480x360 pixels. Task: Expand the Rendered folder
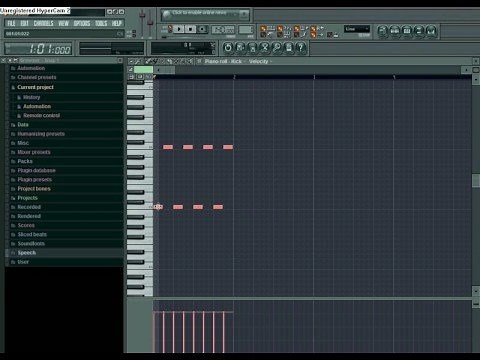click(29, 216)
